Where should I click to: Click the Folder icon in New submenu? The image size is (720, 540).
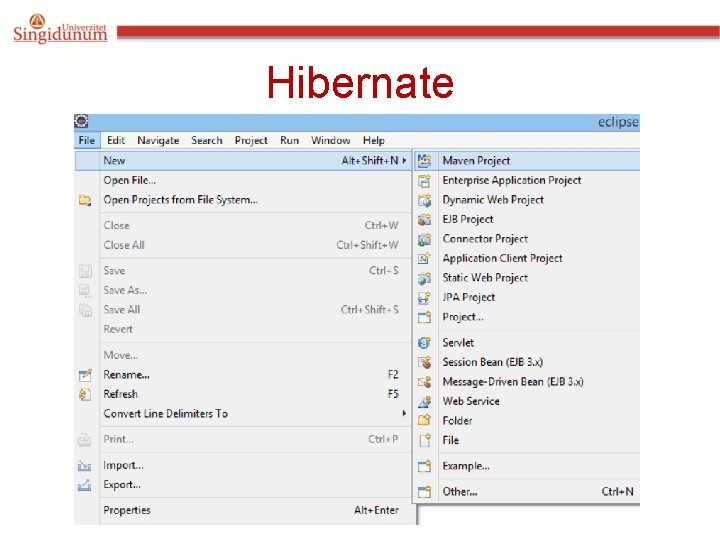point(425,421)
